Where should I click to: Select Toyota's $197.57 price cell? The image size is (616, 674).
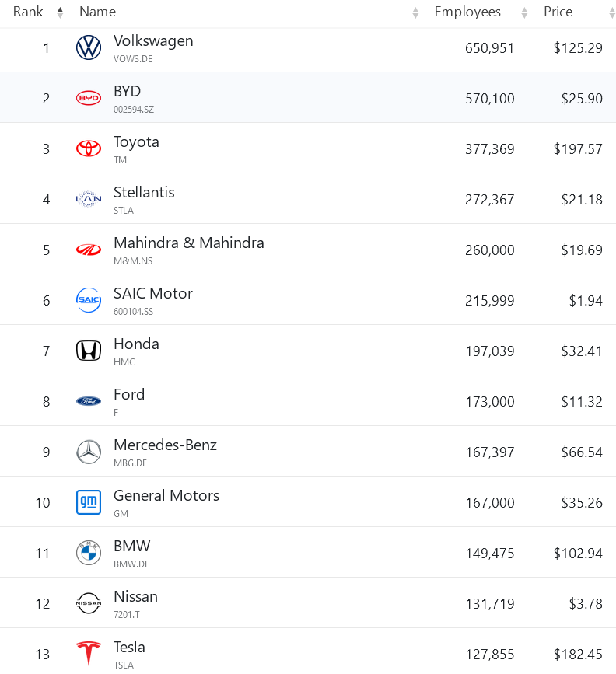tap(578, 148)
